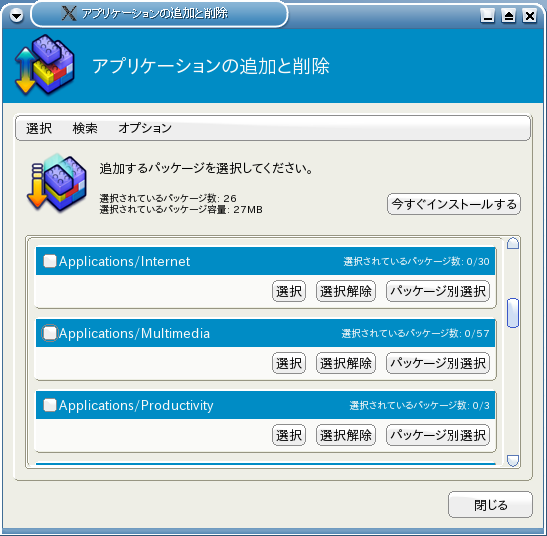Close window using title bar X
The height and width of the screenshot is (536, 547).
(530, 16)
